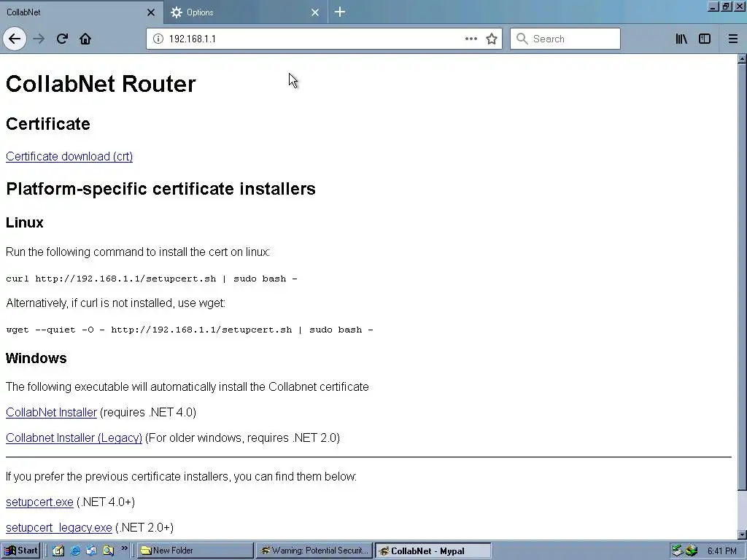Screen dimensions: 747x560
Task: Click the curl setupcert.sh command text
Action: click(x=152, y=279)
